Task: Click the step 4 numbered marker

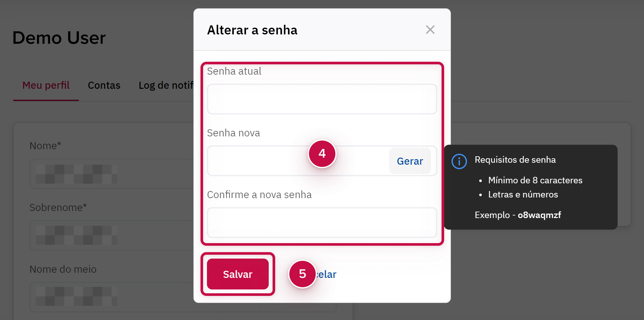Action: click(322, 154)
